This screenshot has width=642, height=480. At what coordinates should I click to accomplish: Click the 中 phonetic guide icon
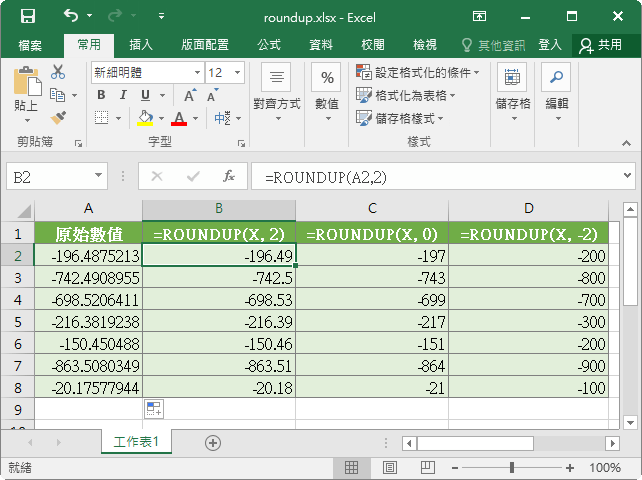(x=222, y=118)
